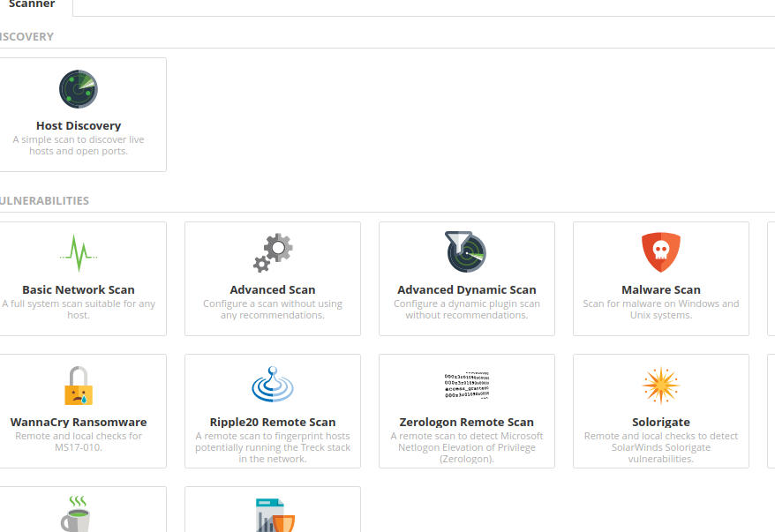Select the Basic Network Scan pulse icon
The image size is (775, 532).
pyautogui.click(x=78, y=253)
